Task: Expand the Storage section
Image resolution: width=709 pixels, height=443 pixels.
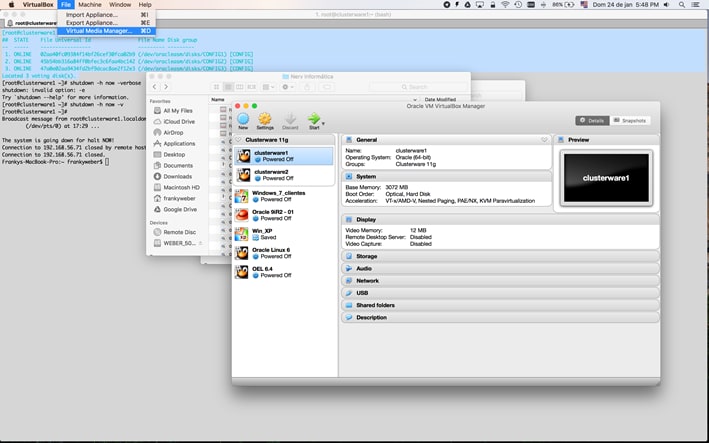Action: [x=366, y=256]
